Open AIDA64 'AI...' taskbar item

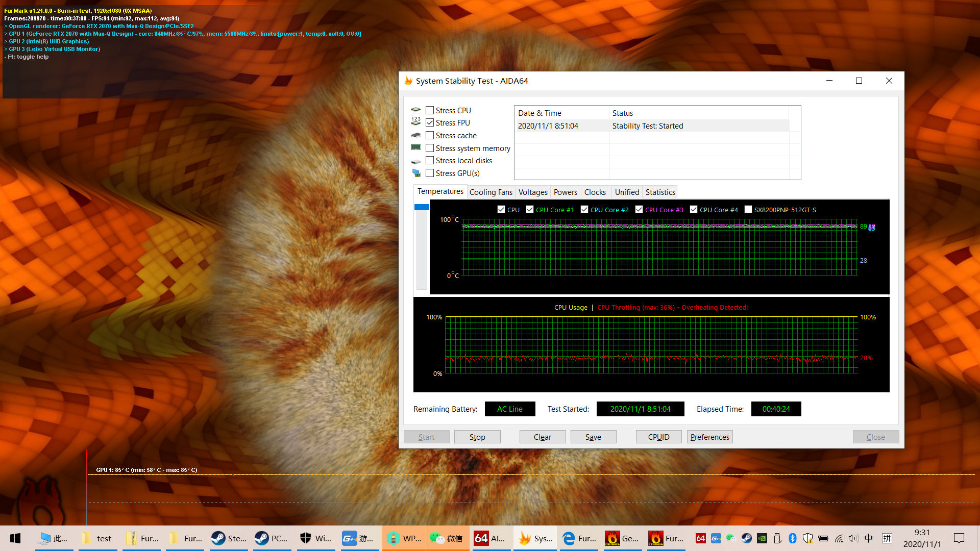tap(491, 538)
